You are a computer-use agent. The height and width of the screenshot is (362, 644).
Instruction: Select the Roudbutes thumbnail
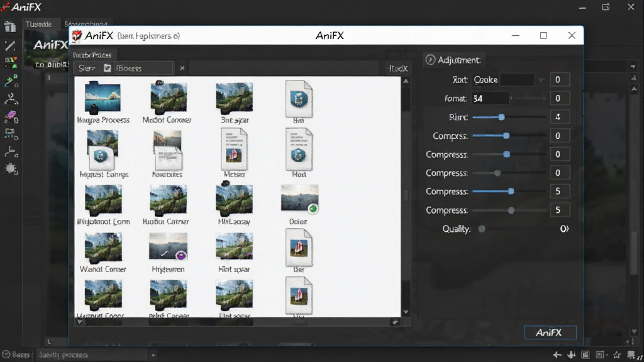coord(167,155)
